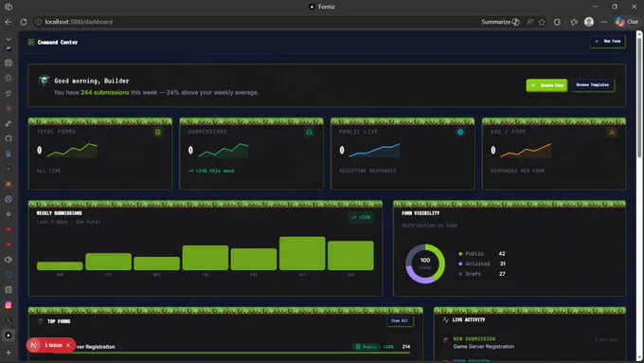Click the Total Forms stat card sparkline
The image size is (644, 363).
[72, 150]
